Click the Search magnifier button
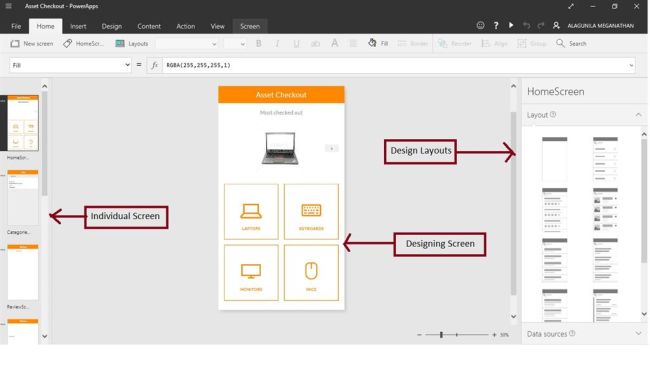Viewport: 650px width, 365px height. pos(571,44)
